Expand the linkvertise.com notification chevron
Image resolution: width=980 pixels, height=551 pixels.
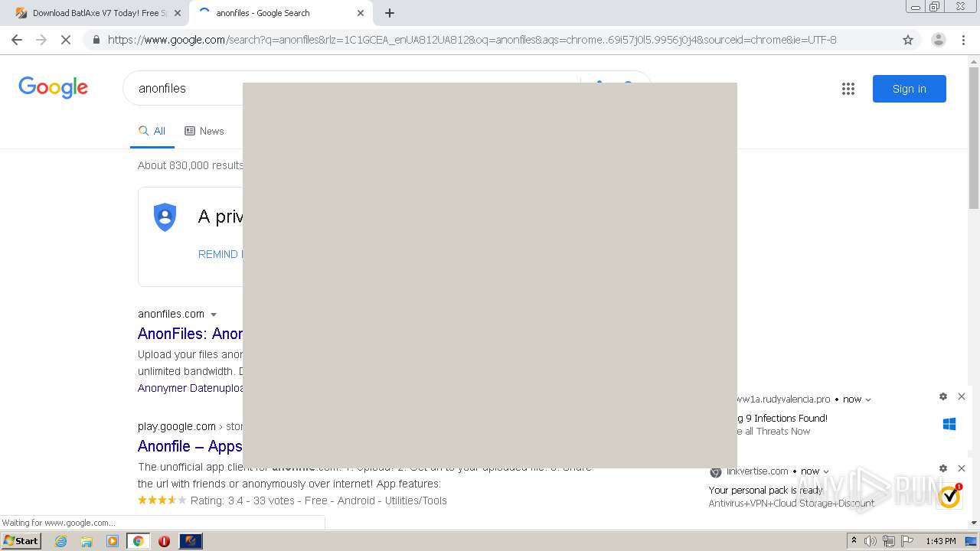pyautogui.click(x=826, y=471)
